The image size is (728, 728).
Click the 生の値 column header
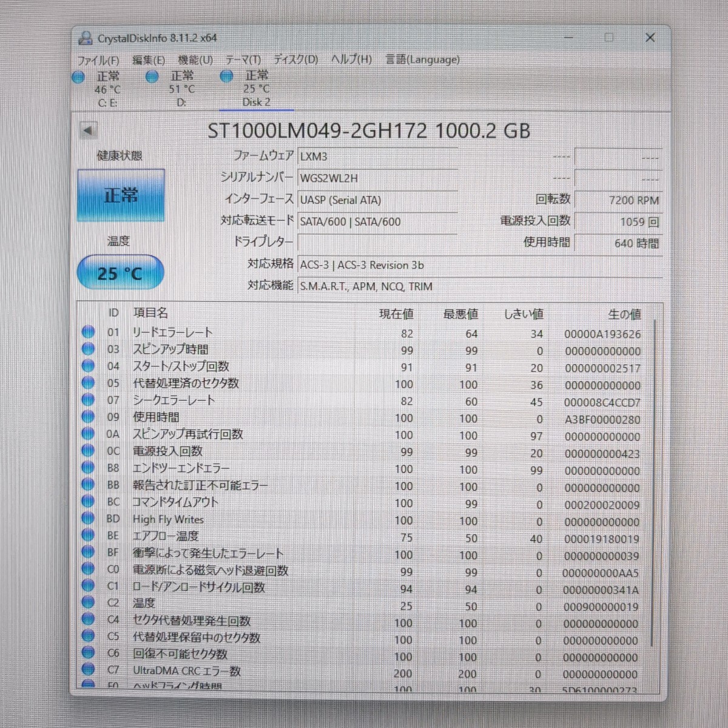pos(624,314)
